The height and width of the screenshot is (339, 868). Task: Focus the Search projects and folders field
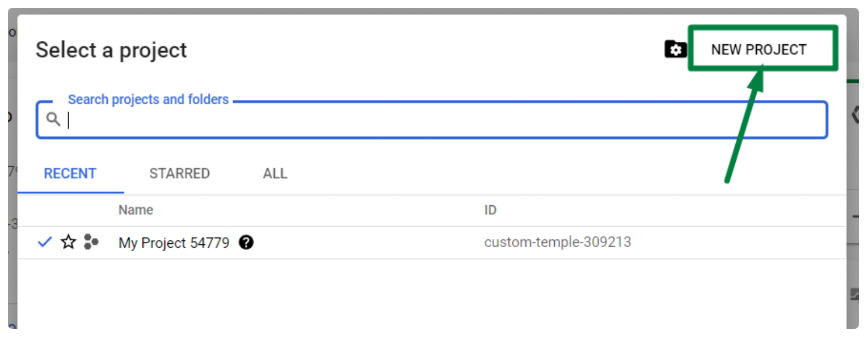(x=432, y=120)
